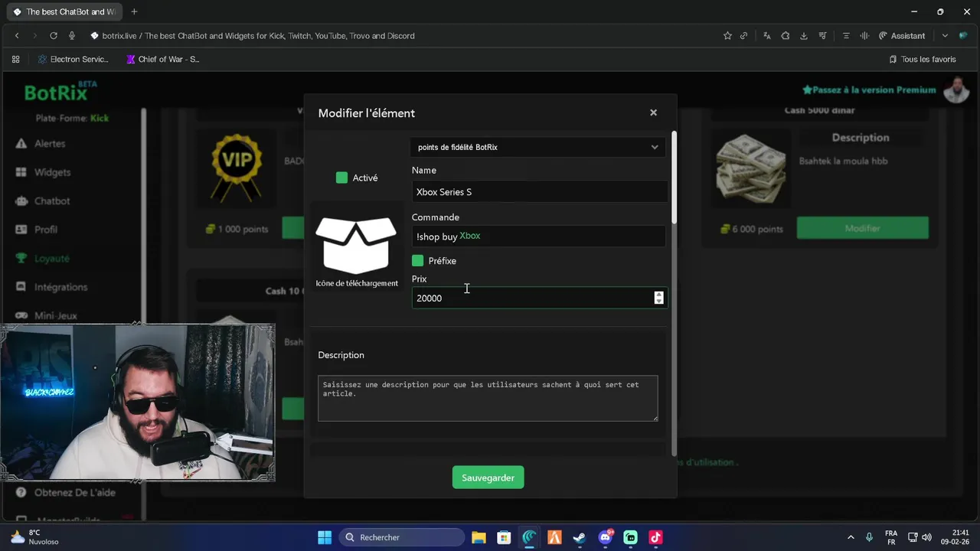Show hidden system tray icons
Viewport: 980px width, 551px height.
pyautogui.click(x=851, y=537)
